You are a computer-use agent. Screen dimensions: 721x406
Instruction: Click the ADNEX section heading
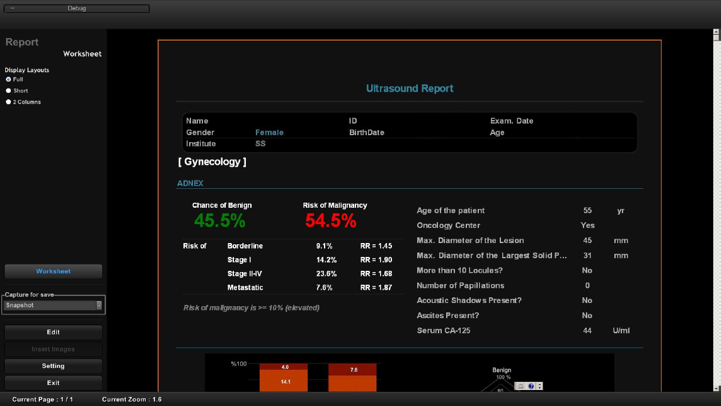coord(190,183)
